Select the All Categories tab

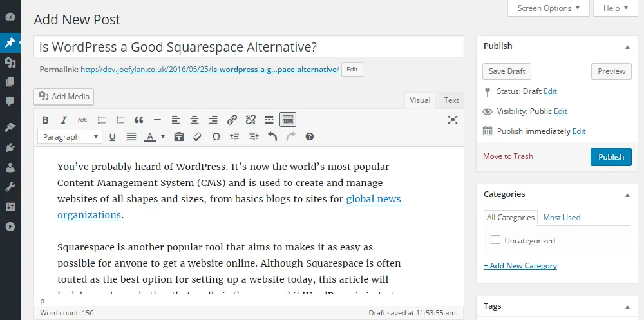point(511,218)
